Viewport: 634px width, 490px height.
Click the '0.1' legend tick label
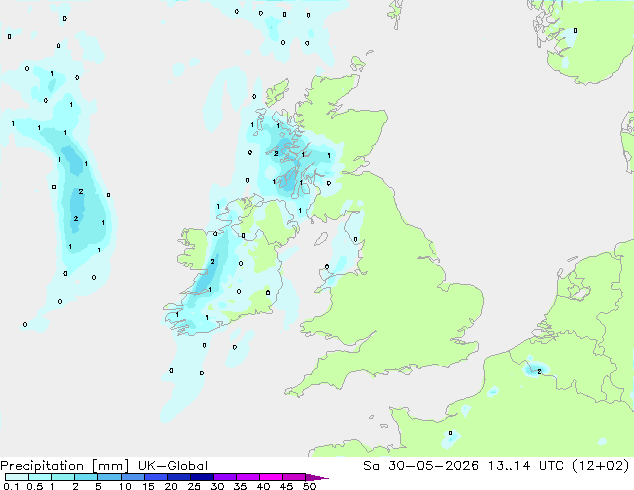pyautogui.click(x=11, y=486)
